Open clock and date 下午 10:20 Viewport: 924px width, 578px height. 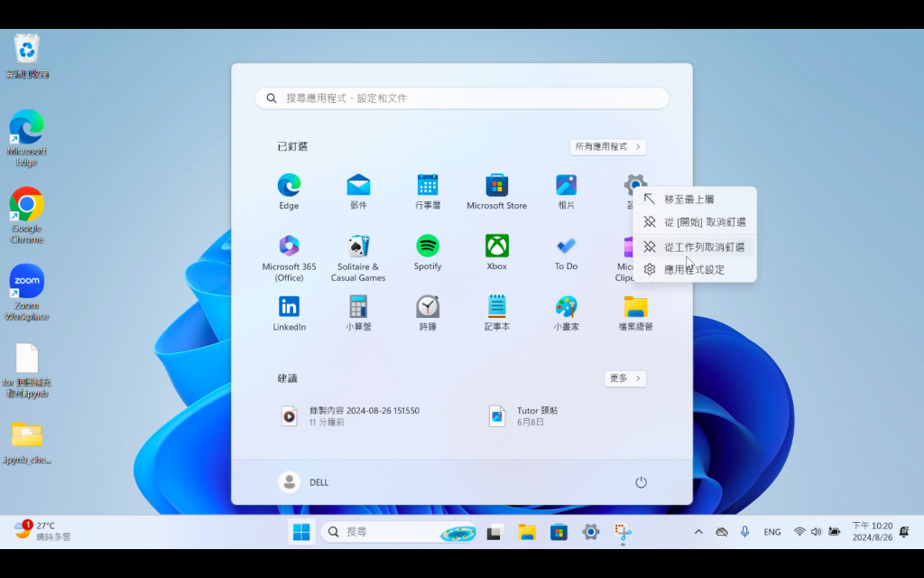873,531
